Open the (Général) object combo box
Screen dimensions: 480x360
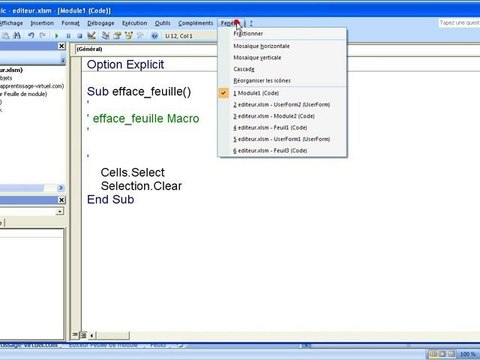pos(145,49)
